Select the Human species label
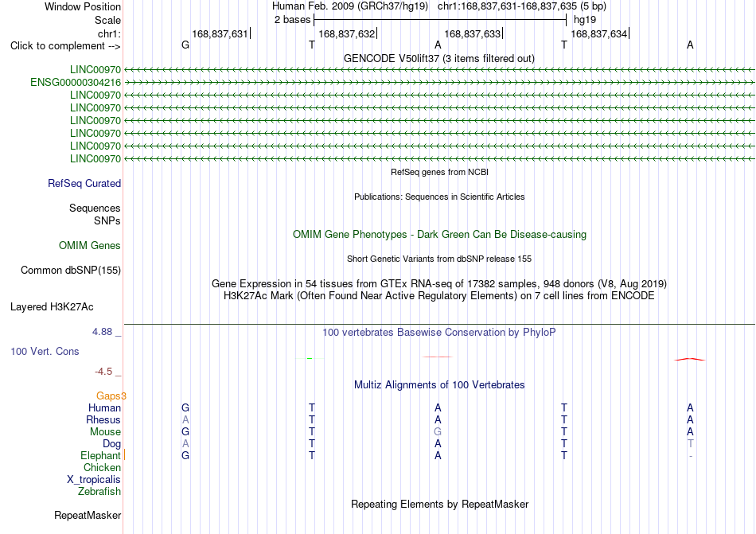The height and width of the screenshot is (534, 756). click(x=104, y=407)
